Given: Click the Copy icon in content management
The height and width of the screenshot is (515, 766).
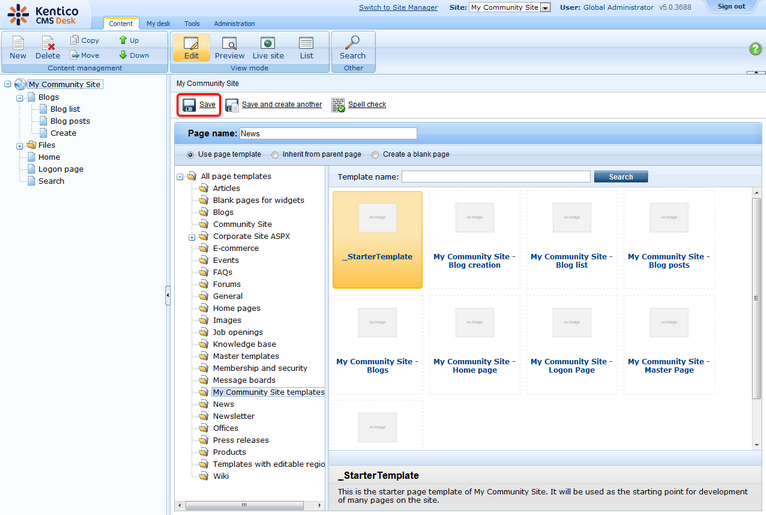Looking at the screenshot, I should pyautogui.click(x=74, y=40).
